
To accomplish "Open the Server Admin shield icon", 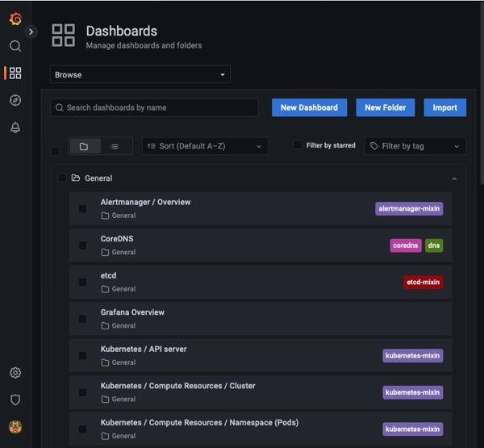I will [15, 400].
